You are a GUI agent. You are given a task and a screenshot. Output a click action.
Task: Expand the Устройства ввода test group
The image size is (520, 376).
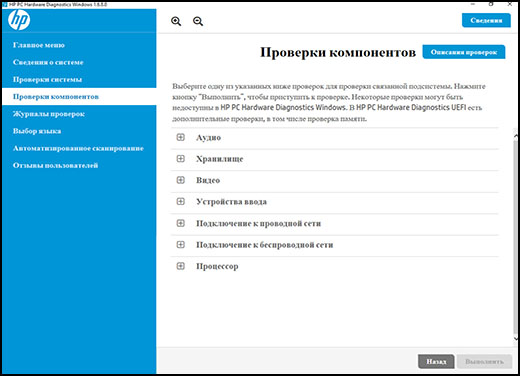coord(180,202)
